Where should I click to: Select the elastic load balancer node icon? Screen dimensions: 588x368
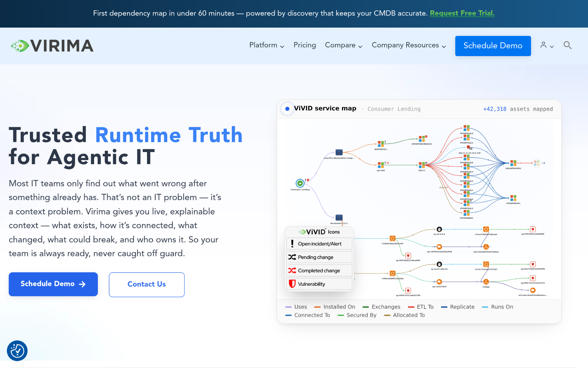tap(533, 290)
